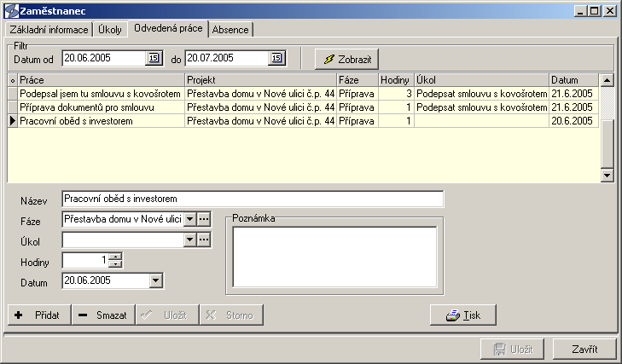
Task: Expand the Úkol dropdown list
Action: click(190, 240)
